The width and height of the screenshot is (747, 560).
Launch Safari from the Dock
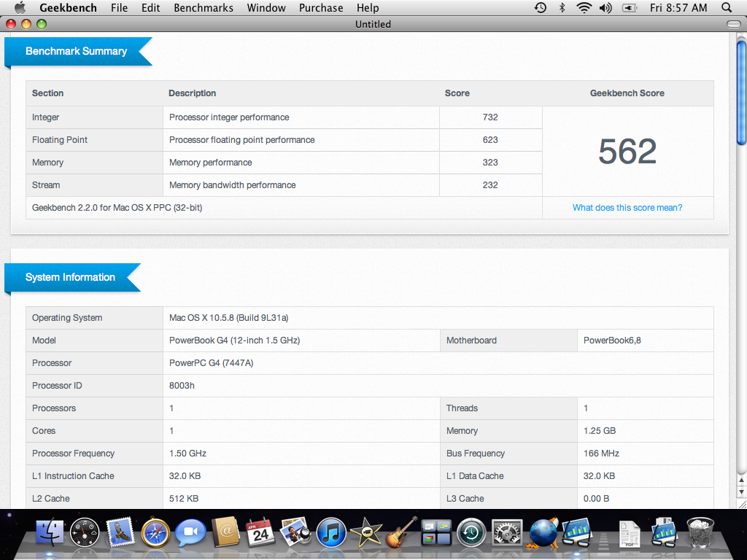(155, 532)
